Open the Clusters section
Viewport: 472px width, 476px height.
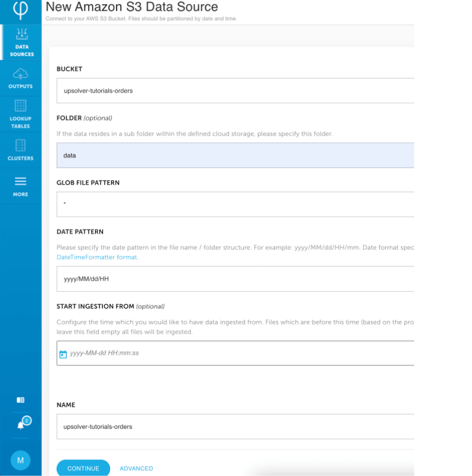click(x=21, y=150)
